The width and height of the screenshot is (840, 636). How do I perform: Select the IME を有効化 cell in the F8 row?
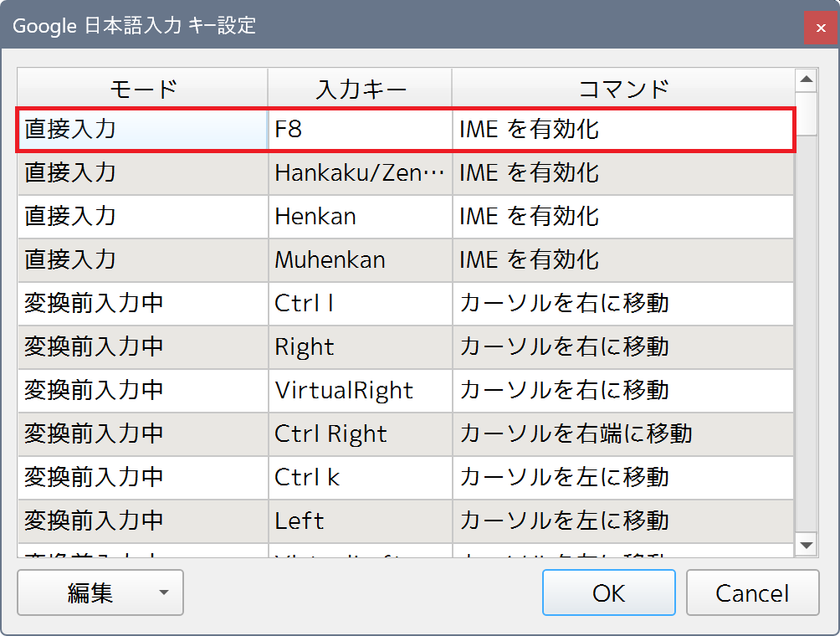click(622, 130)
